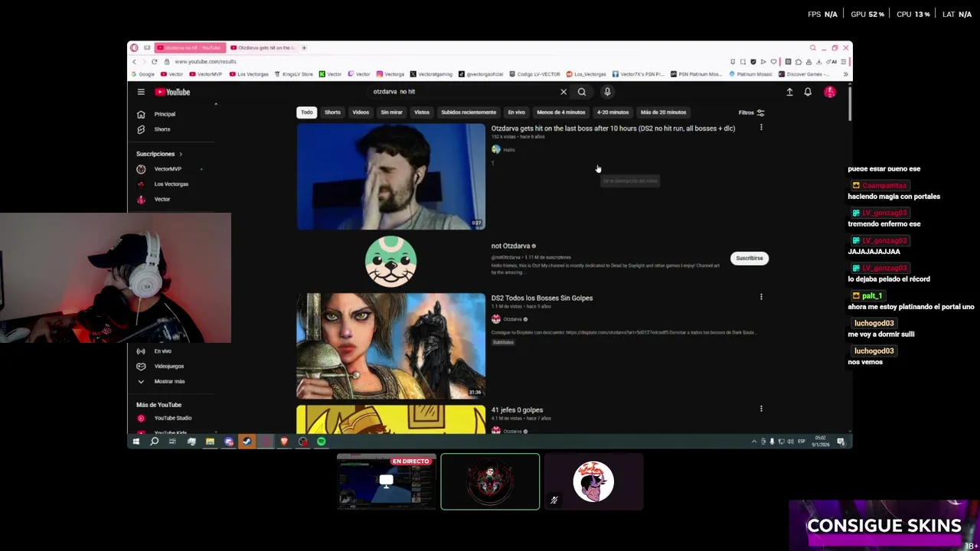The height and width of the screenshot is (551, 980).
Task: Open the KingsLV Store bookmark
Action: (x=293, y=74)
